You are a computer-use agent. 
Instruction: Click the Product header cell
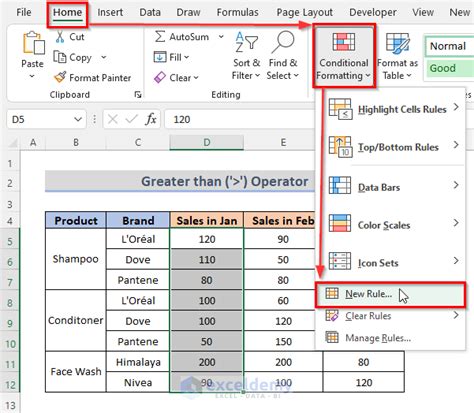(x=76, y=220)
